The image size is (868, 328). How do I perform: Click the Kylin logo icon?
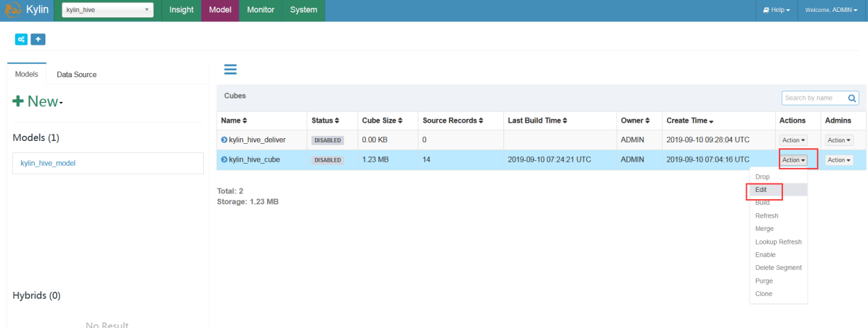[13, 10]
